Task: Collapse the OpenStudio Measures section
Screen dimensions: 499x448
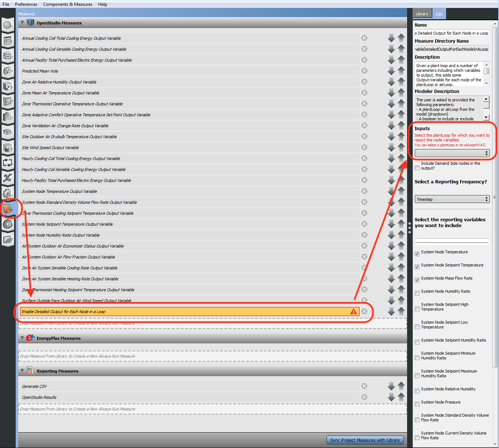Action: pos(22,23)
